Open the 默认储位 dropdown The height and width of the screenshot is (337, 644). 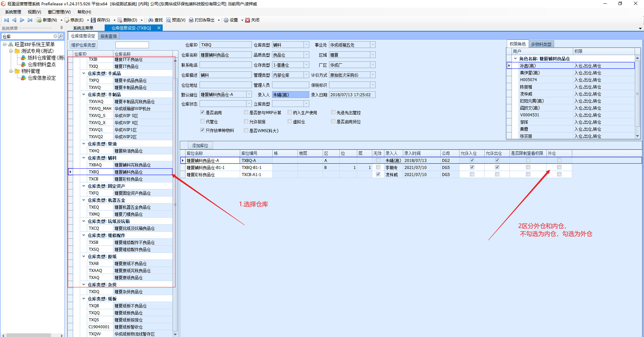point(249,95)
